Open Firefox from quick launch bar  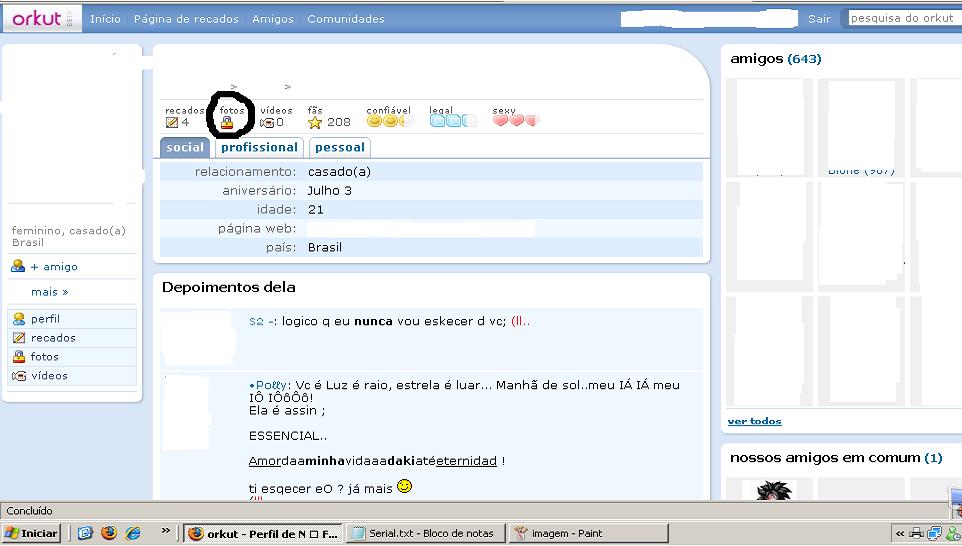pos(109,533)
